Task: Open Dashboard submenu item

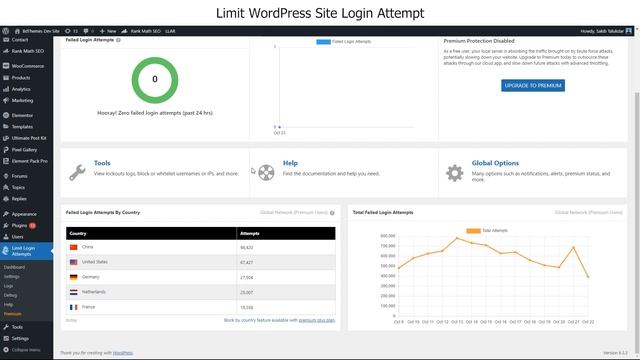Action: click(14, 267)
